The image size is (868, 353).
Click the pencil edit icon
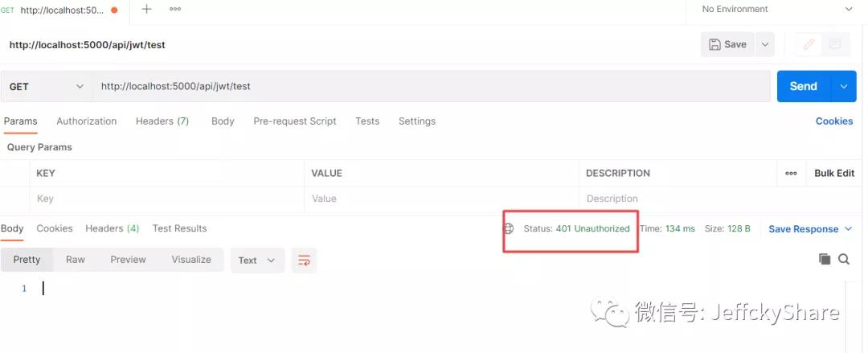pos(809,44)
